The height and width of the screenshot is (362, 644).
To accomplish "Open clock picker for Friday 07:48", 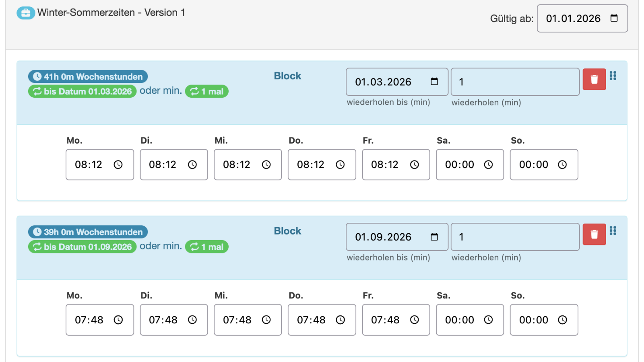I will point(415,320).
